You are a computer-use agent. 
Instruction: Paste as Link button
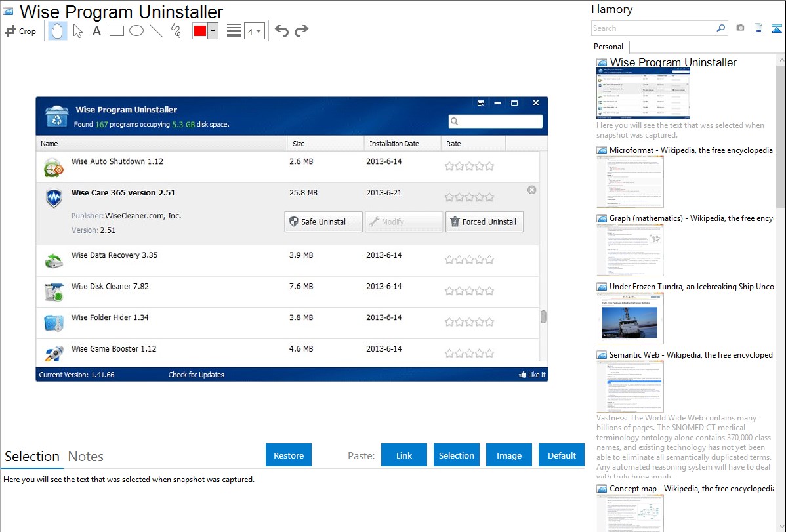click(404, 455)
